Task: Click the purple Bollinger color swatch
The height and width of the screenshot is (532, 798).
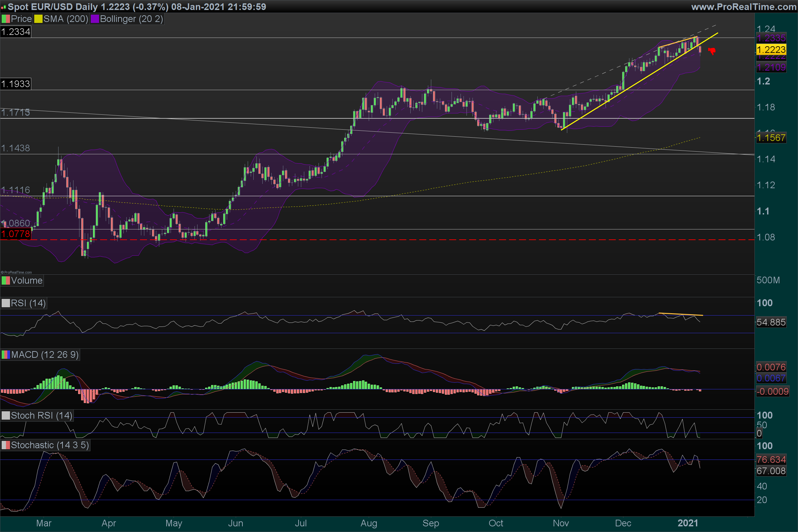Action: coord(95,19)
